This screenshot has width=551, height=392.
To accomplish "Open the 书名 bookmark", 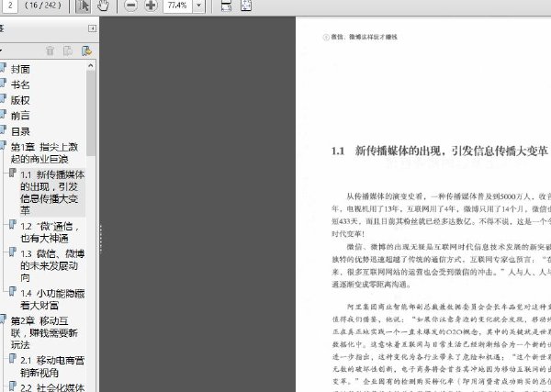I will click(x=20, y=84).
